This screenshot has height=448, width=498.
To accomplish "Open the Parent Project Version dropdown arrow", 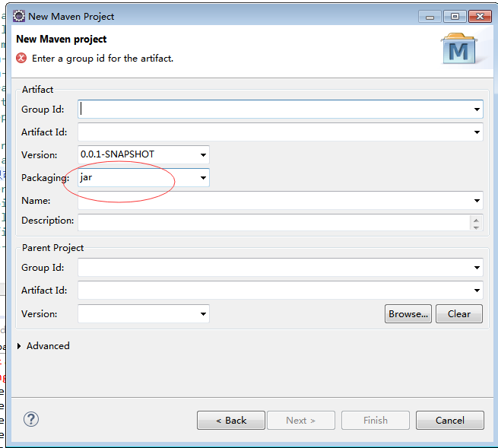I will click(203, 314).
